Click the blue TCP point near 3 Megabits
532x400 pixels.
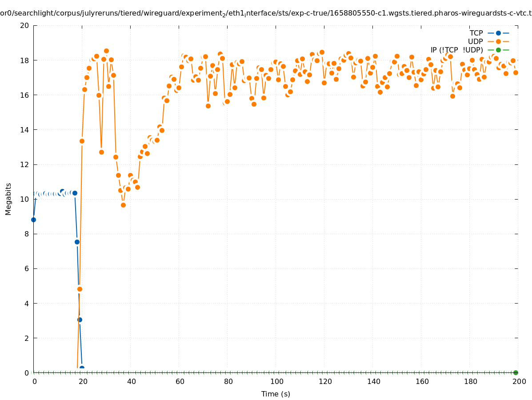point(80,320)
